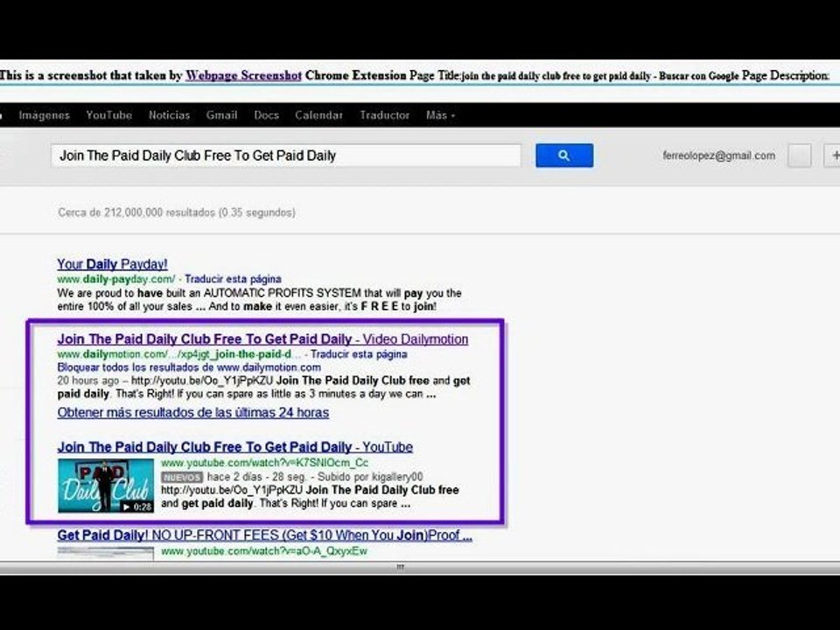Go to YouTube in the top bar
Viewport: 840px width, 630px height.
point(108,115)
